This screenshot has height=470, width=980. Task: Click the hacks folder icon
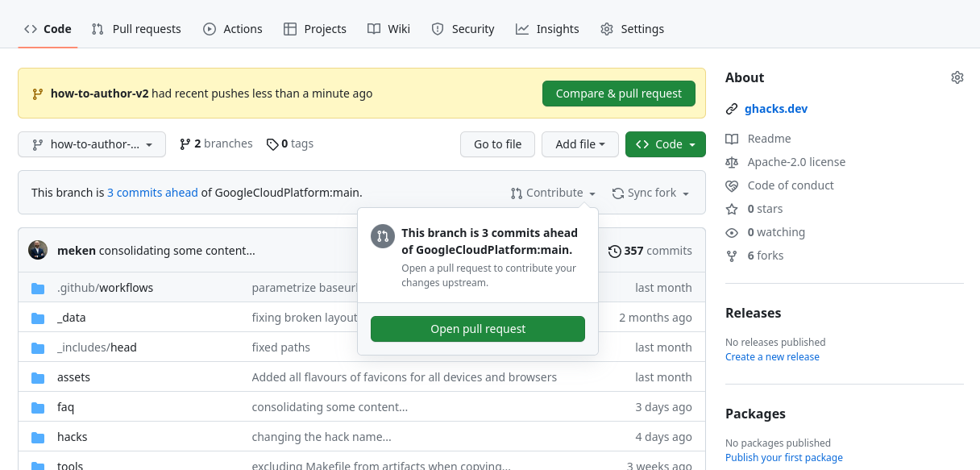(37, 436)
